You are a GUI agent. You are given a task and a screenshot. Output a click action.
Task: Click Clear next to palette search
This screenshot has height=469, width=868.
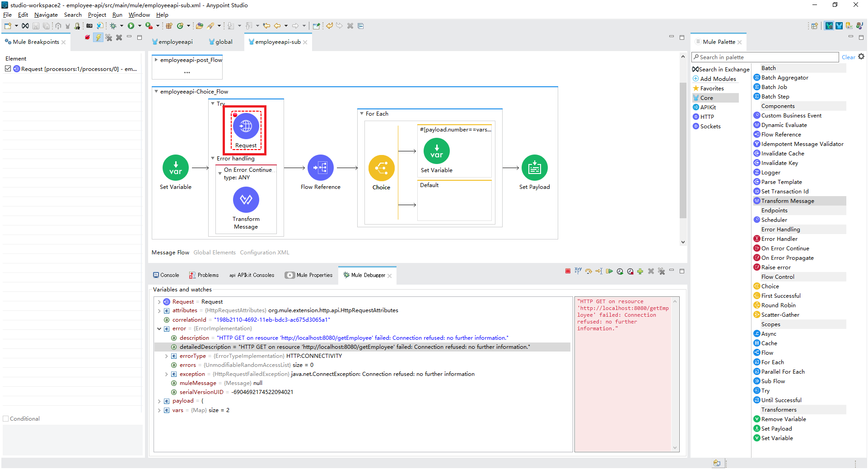[848, 57]
